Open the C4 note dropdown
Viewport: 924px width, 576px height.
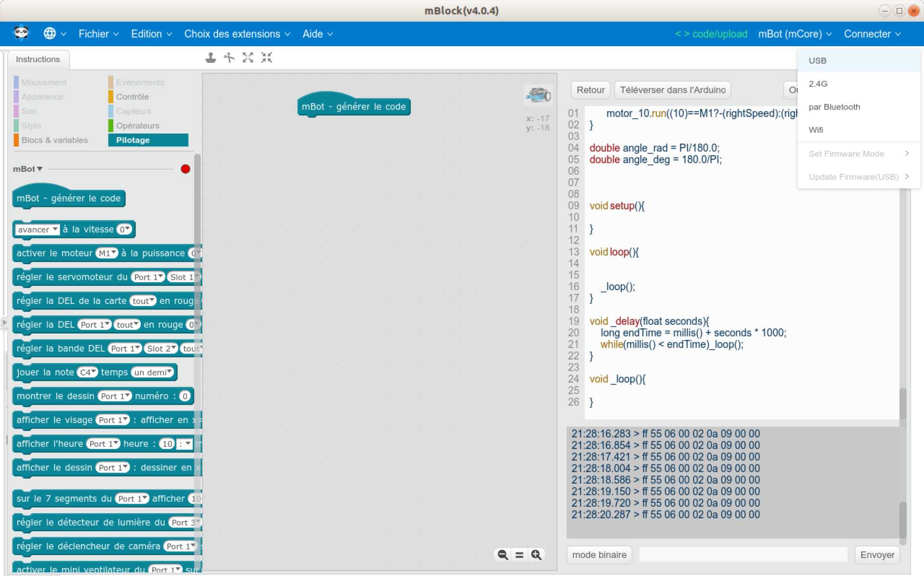(87, 372)
